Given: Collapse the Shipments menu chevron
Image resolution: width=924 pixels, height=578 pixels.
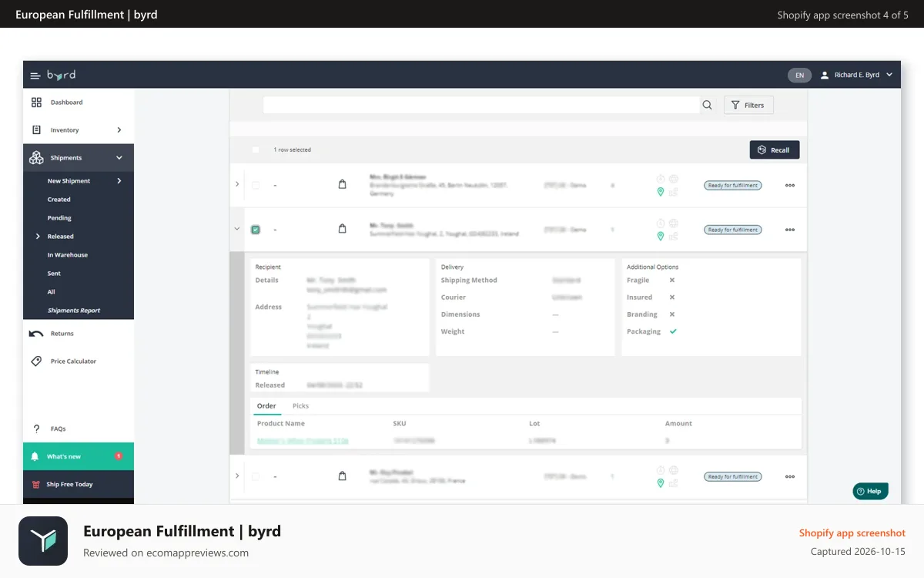Looking at the screenshot, I should click(119, 158).
